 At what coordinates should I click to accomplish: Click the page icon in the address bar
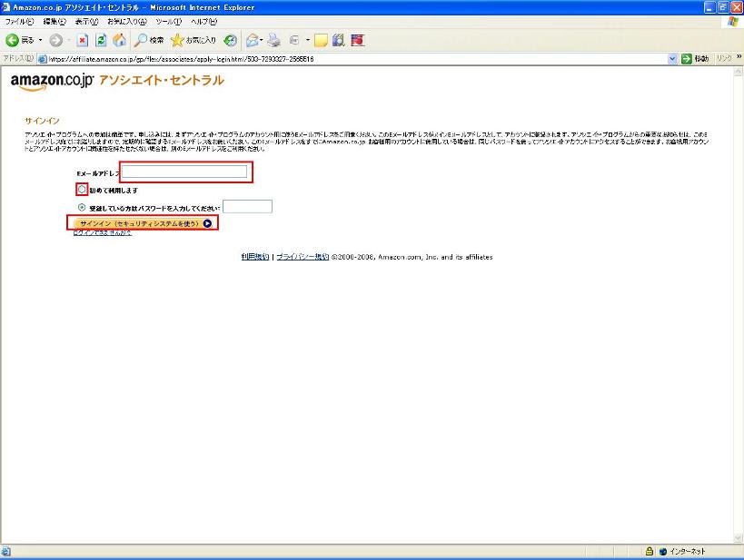pos(42,59)
